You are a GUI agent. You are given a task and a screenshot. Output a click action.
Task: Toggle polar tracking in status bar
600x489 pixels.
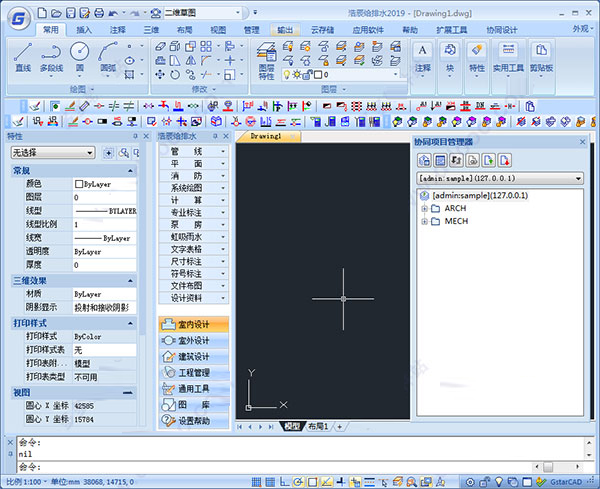point(298,482)
